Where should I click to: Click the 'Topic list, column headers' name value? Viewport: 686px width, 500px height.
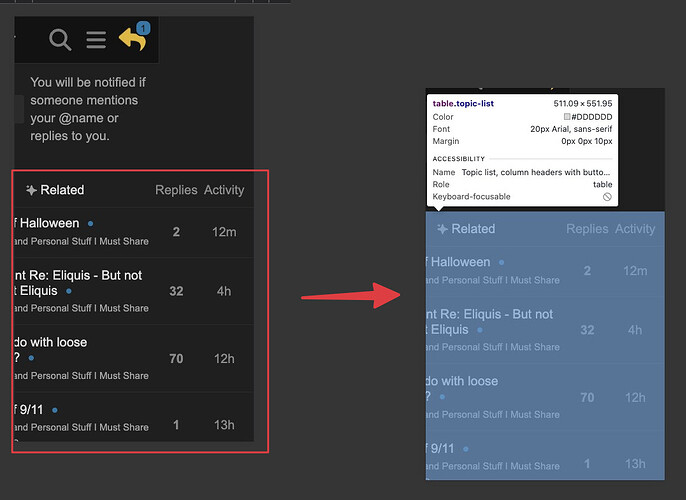pyautogui.click(x=536, y=172)
